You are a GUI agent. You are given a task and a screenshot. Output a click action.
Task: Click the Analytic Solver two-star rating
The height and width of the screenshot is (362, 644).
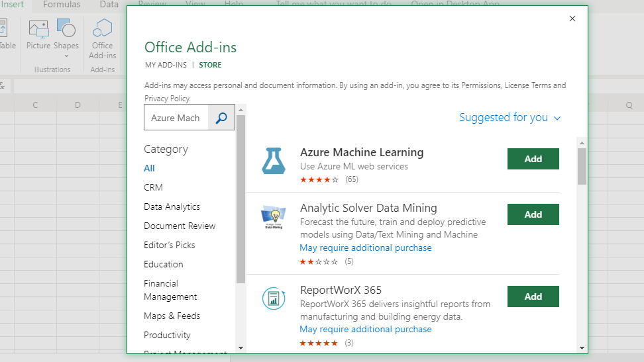pos(319,261)
